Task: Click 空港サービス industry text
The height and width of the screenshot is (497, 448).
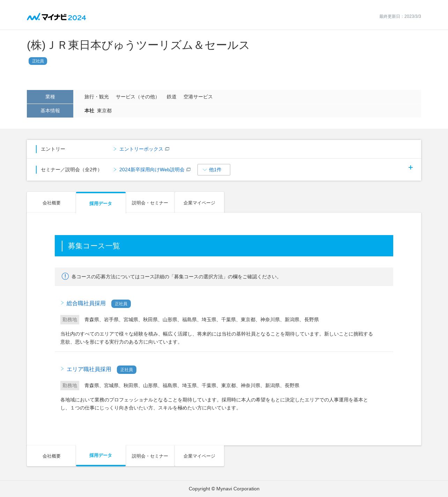Action: coord(198,97)
